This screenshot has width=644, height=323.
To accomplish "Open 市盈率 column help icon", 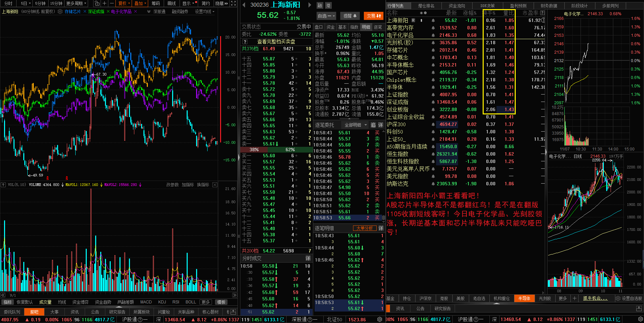I will (x=542, y=13).
